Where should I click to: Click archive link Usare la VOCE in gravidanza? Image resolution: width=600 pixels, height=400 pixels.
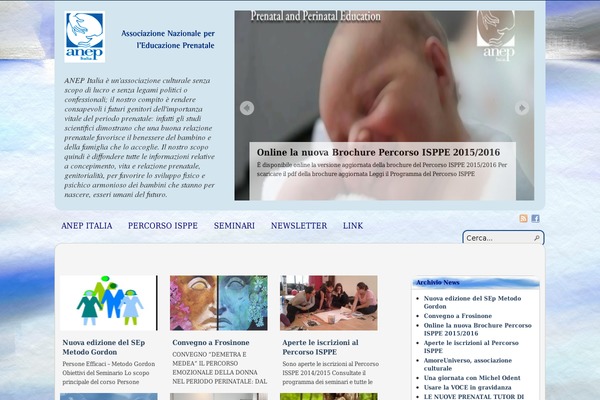pos(467,387)
